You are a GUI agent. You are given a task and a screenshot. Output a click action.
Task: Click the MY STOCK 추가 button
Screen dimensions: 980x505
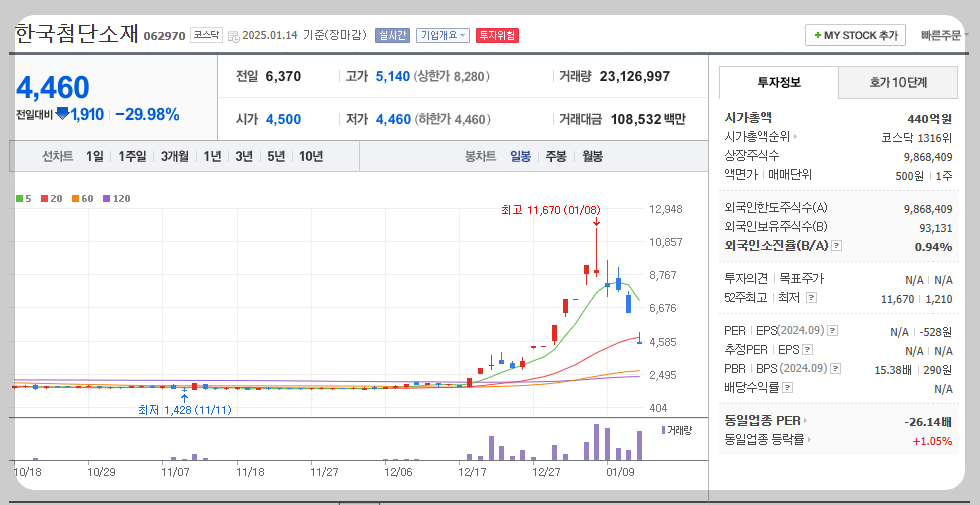click(x=856, y=36)
